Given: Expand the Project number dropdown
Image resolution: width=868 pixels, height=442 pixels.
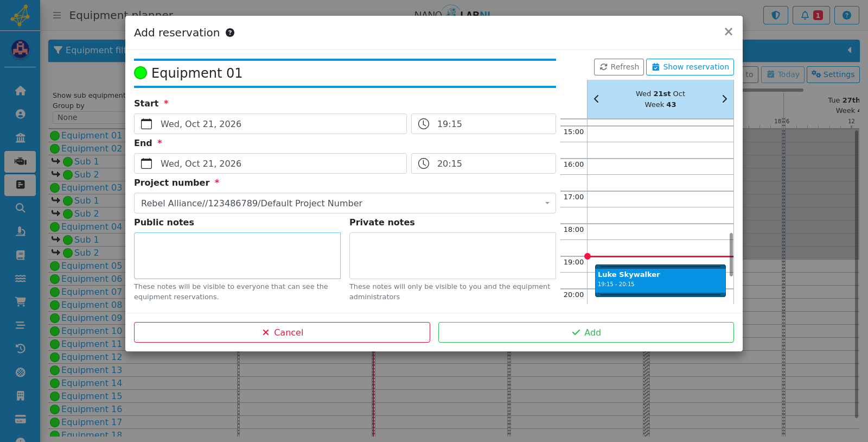Looking at the screenshot, I should click(345, 203).
